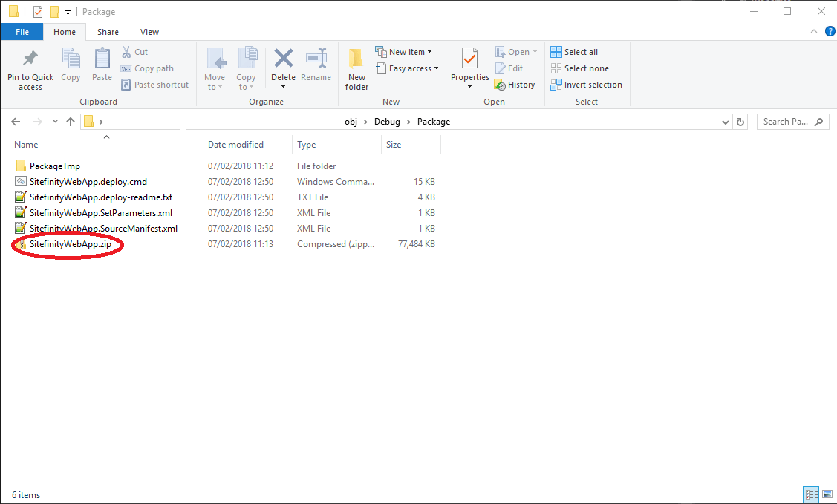This screenshot has height=504, width=837.
Task: Refresh the current folder view
Action: [x=740, y=122]
